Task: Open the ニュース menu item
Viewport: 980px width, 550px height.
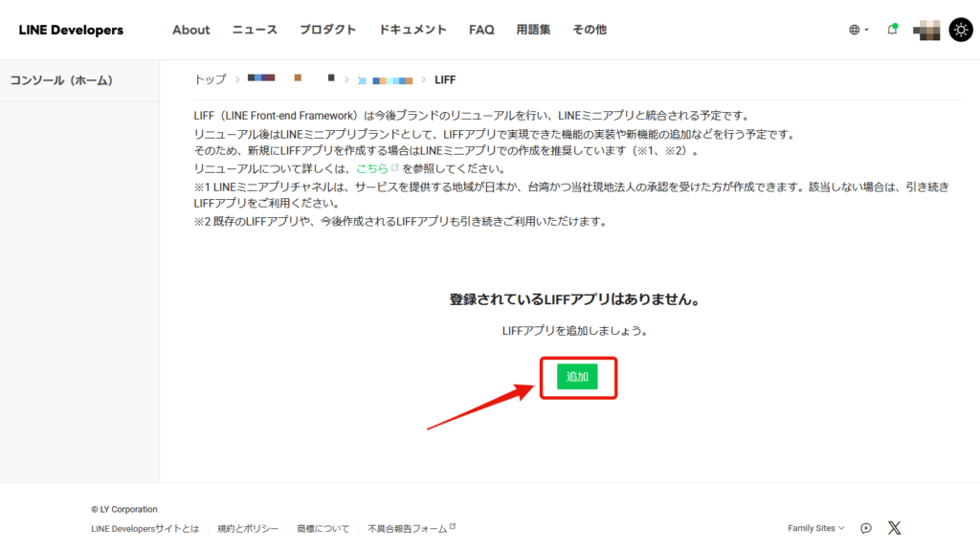Action: 255,30
